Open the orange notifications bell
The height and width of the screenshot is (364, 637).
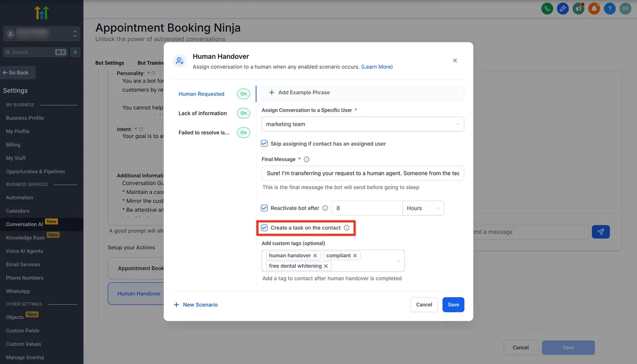pyautogui.click(x=594, y=8)
